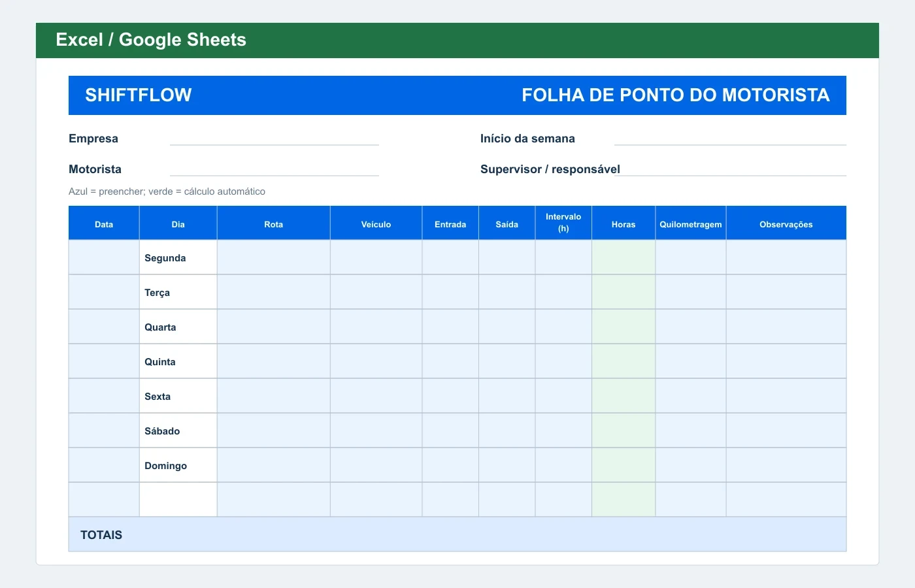Click the Domingo day cell
Viewport: 915px width, 588px height.
(178, 465)
